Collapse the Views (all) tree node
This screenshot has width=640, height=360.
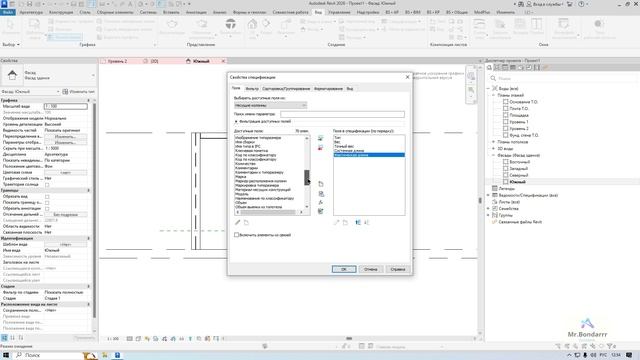[488, 88]
